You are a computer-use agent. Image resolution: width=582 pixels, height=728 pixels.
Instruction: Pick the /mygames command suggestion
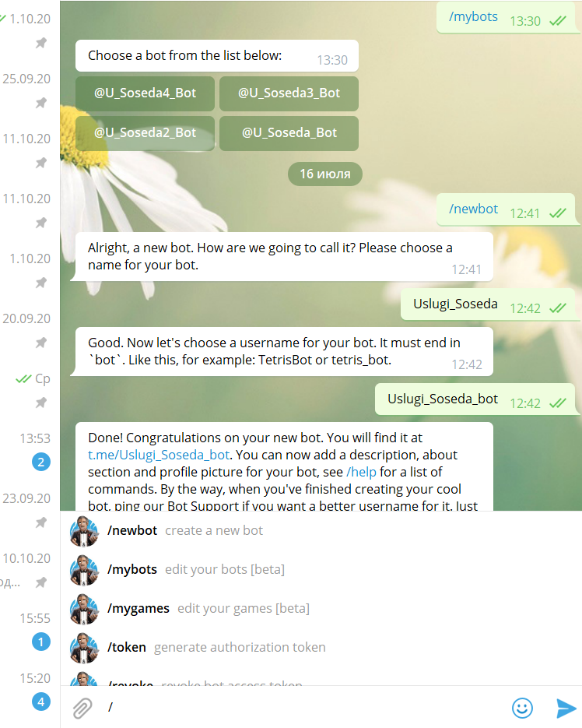coord(321,609)
